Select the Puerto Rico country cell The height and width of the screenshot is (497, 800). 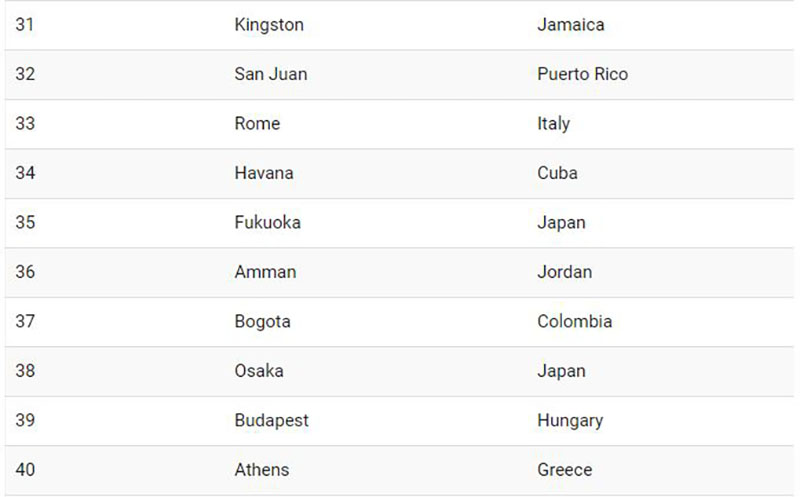(x=582, y=74)
